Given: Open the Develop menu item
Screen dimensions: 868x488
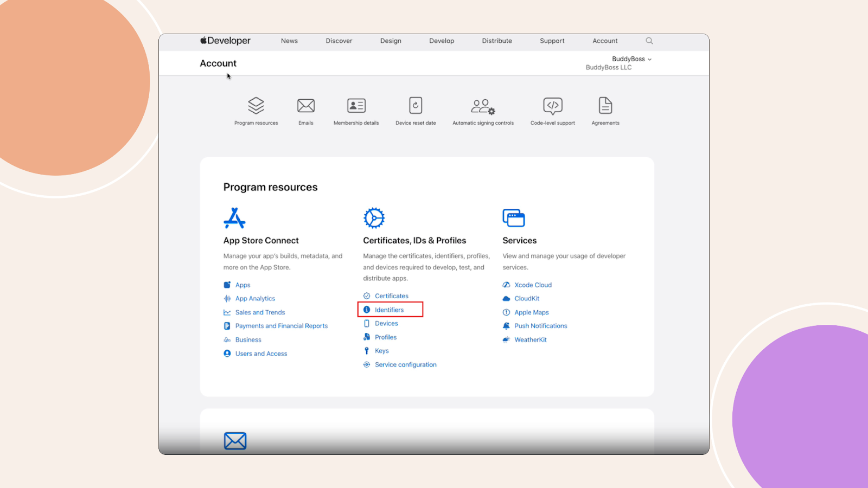Looking at the screenshot, I should 442,41.
